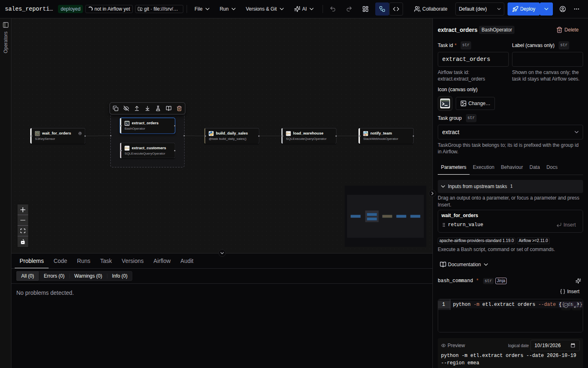
Task: Switch to the Behaviour tab
Action: coord(512,167)
